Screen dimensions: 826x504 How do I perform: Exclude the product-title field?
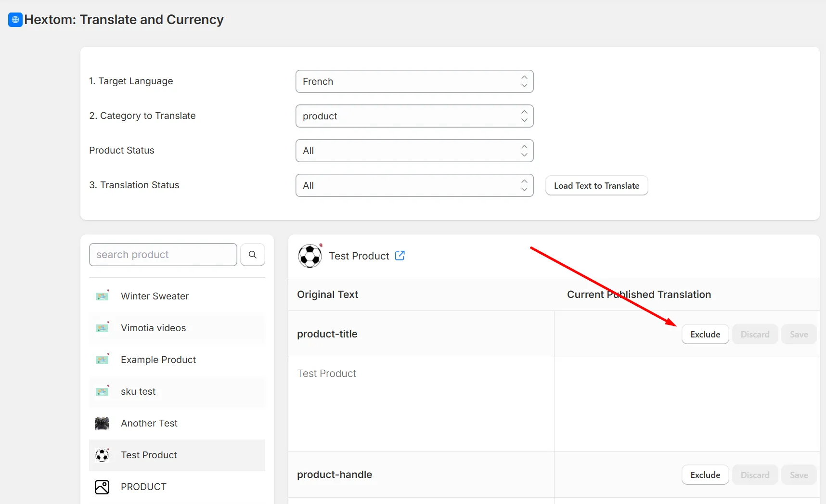705,335
